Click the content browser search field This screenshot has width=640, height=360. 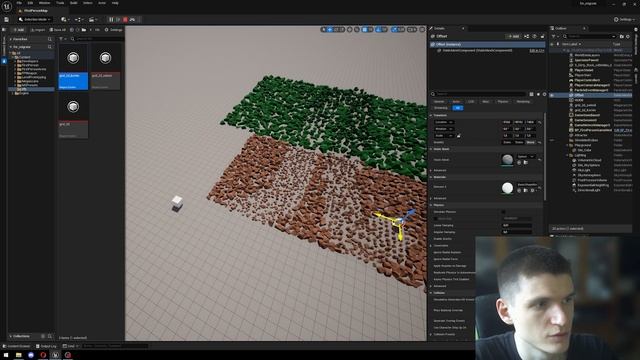coord(99,39)
